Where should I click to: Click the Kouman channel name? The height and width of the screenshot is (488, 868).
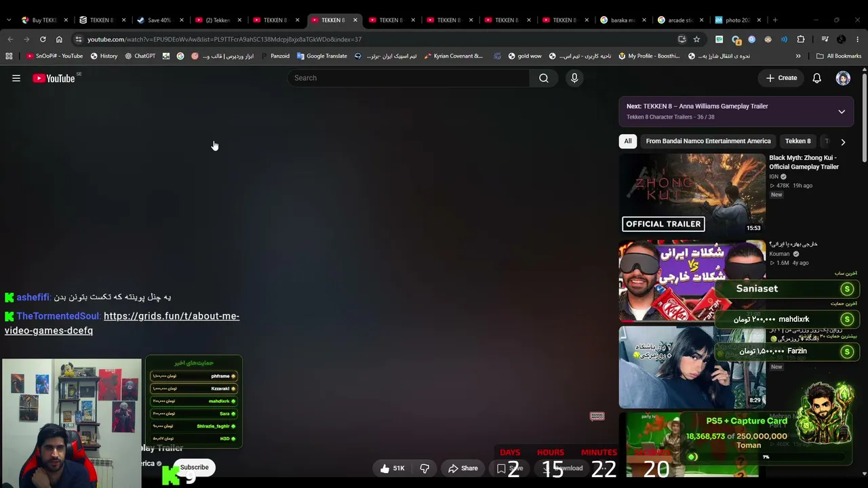click(779, 254)
